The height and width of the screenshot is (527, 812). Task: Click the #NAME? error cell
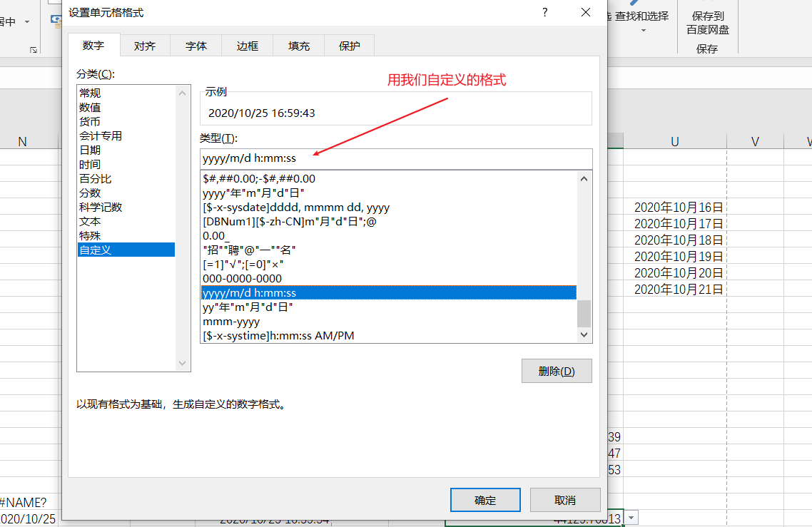[29, 502]
